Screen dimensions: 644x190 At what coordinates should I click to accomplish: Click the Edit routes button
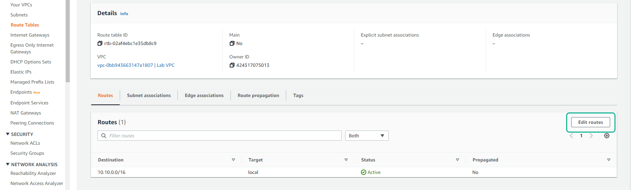[590, 122]
